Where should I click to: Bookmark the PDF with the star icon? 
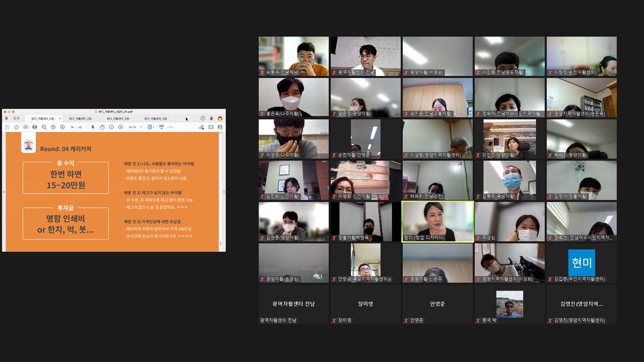pyautogui.click(x=17, y=127)
